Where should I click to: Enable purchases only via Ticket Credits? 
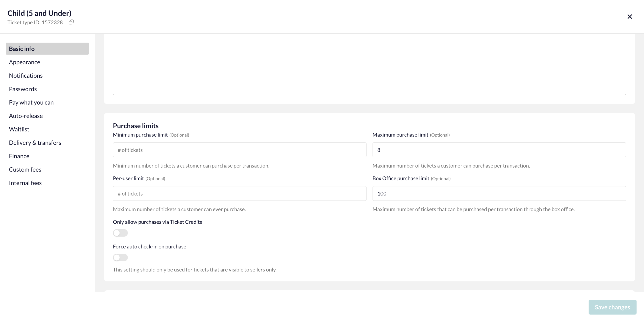point(120,233)
